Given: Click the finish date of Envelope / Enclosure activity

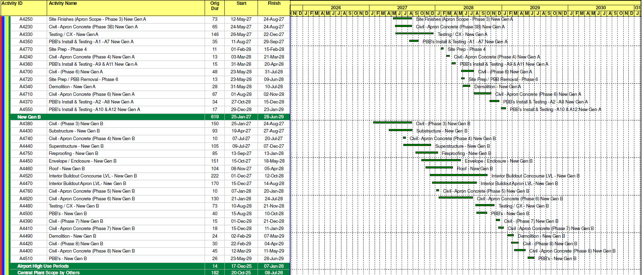Looking at the screenshot, I should 274,161.
